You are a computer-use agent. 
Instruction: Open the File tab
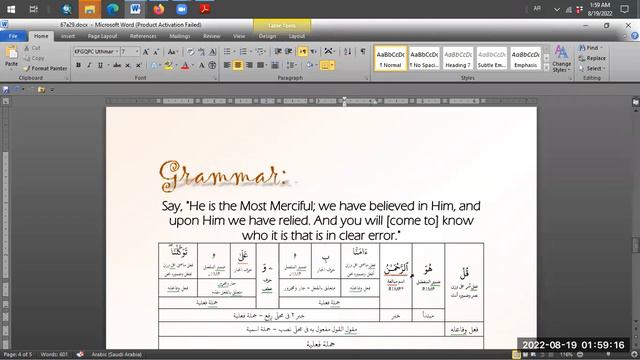click(13, 36)
